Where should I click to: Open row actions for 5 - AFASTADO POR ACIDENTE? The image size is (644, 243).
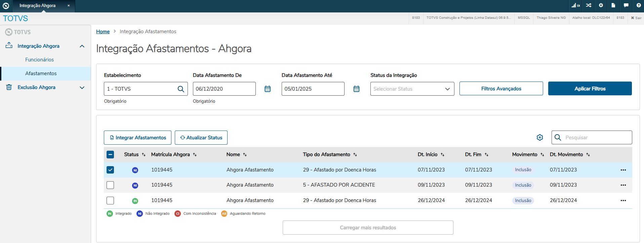click(x=623, y=185)
